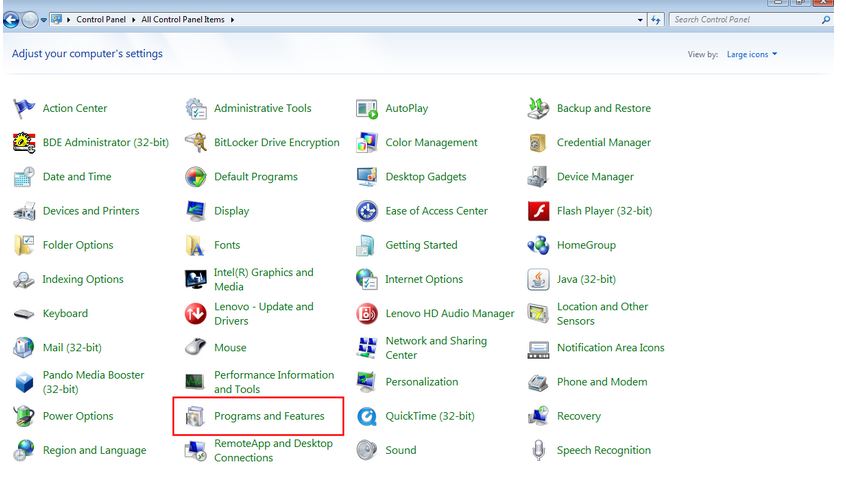
Task: Open the Backup and Restore icon
Action: click(538, 108)
